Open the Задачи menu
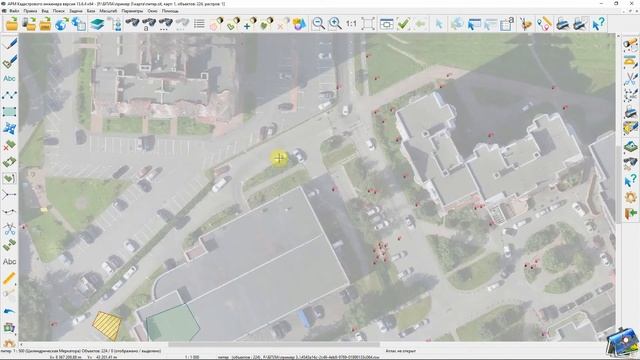This screenshot has height=360, width=640. click(x=76, y=11)
